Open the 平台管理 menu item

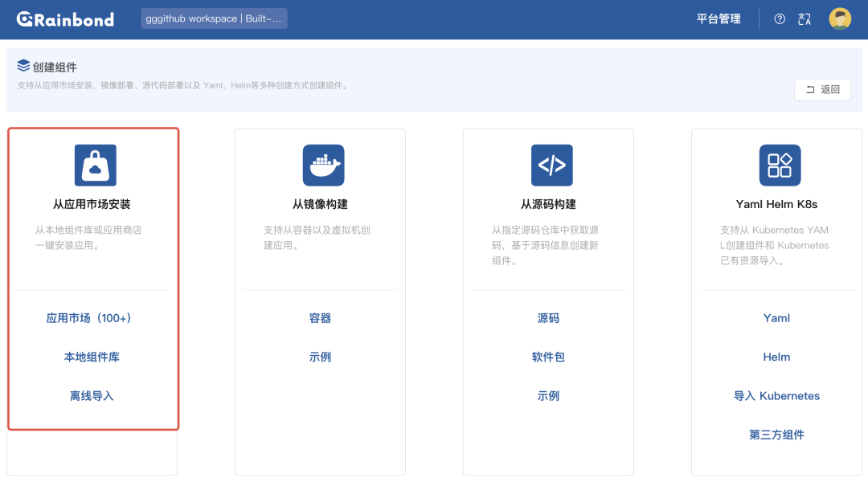point(719,18)
